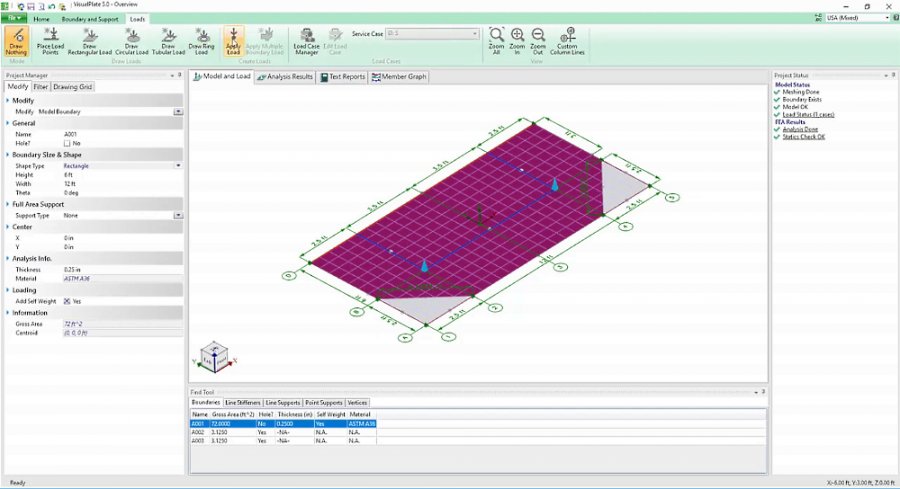
Task: Open the Support Type dropdown
Action: 179,216
